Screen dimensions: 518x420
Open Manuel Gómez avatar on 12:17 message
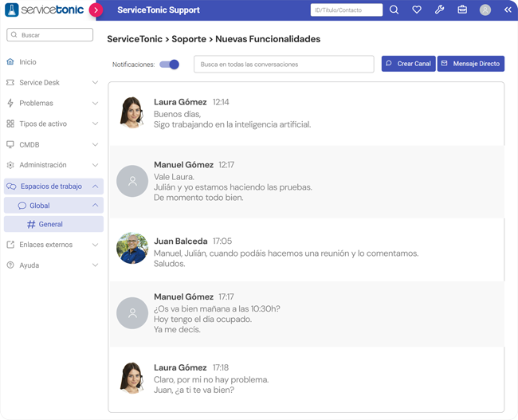[x=132, y=181]
